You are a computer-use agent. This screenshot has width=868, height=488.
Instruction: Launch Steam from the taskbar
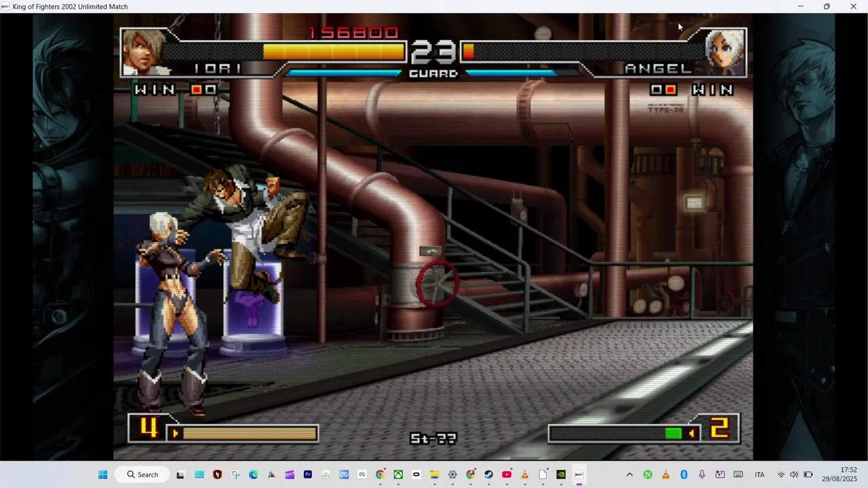[488, 474]
